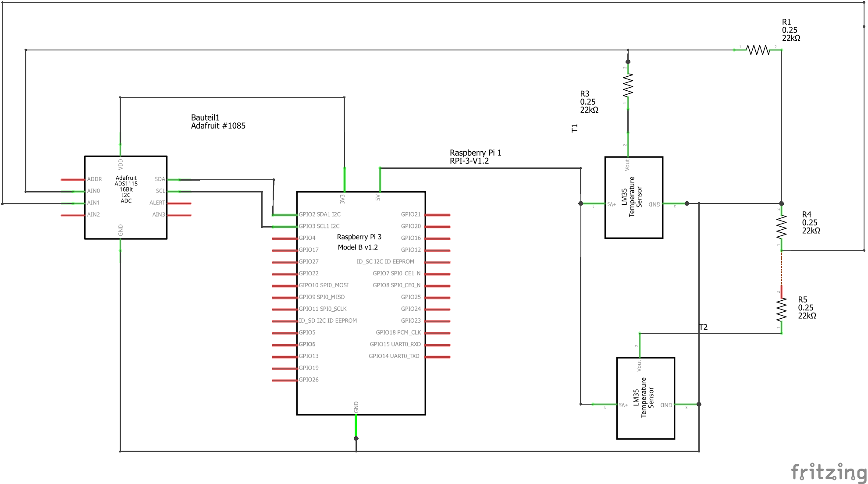
Task: Click the GPIO4 pin
Action: (x=285, y=238)
